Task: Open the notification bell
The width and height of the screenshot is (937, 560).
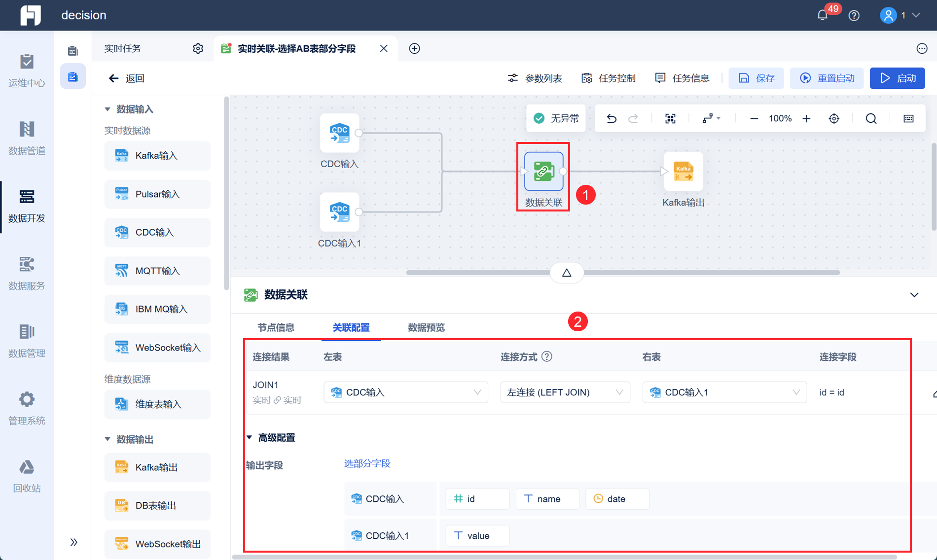Action: 823,15
